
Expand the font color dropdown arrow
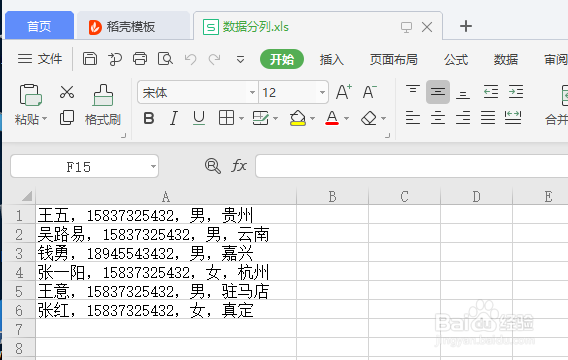coord(346,118)
